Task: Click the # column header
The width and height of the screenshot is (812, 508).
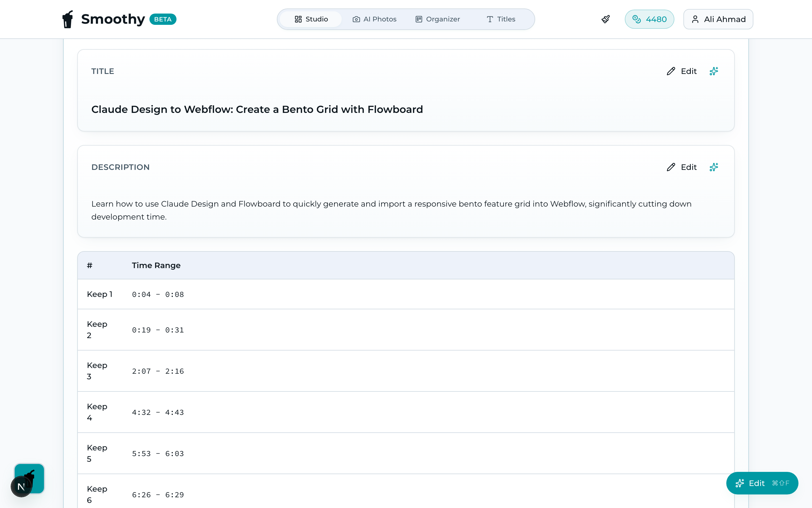Action: pos(90,265)
